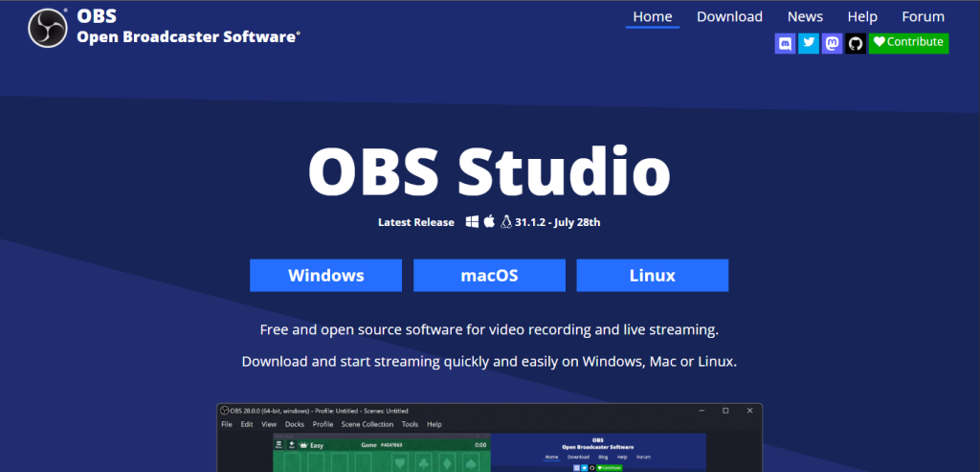
Task: Open the News navigation item
Action: [x=805, y=16]
